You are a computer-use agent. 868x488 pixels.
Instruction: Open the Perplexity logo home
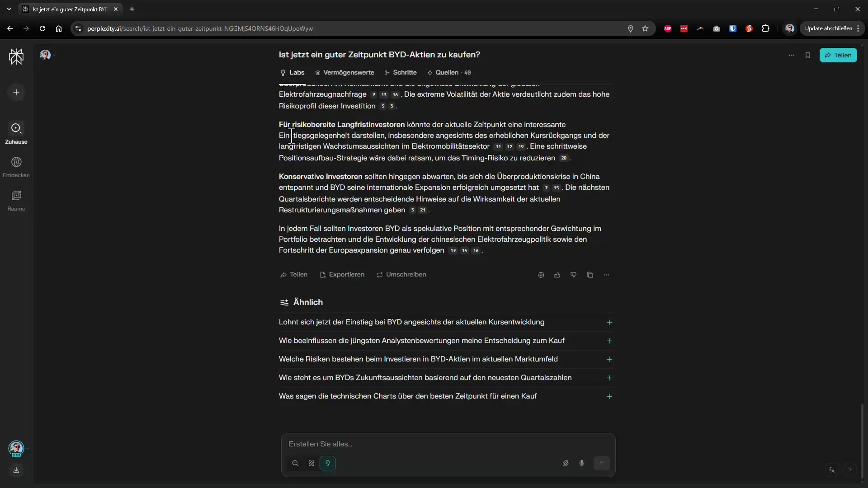coord(16,56)
